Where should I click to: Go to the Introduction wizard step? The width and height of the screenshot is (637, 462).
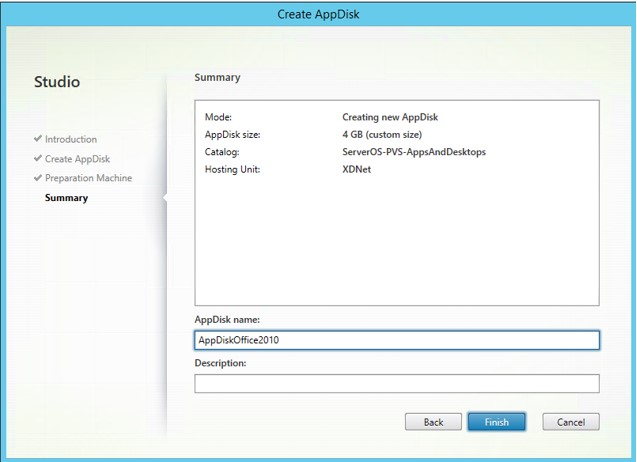[x=71, y=139]
